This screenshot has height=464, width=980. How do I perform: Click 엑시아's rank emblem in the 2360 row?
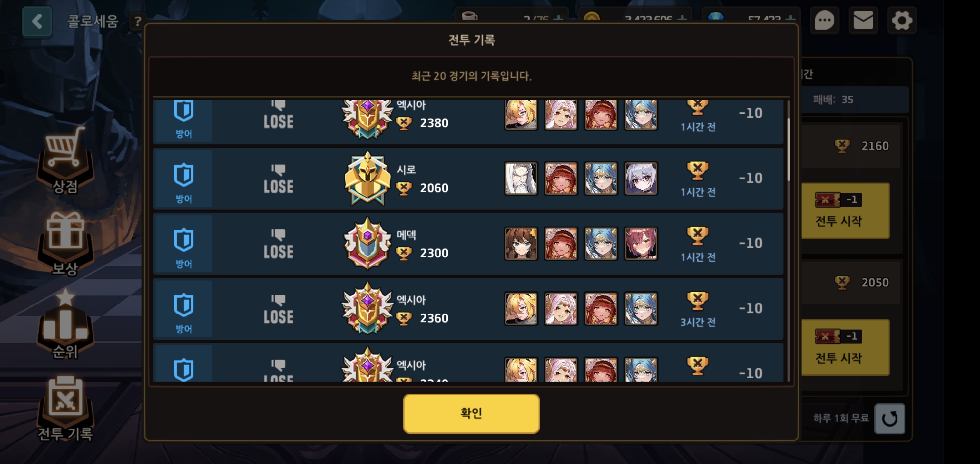[367, 308]
